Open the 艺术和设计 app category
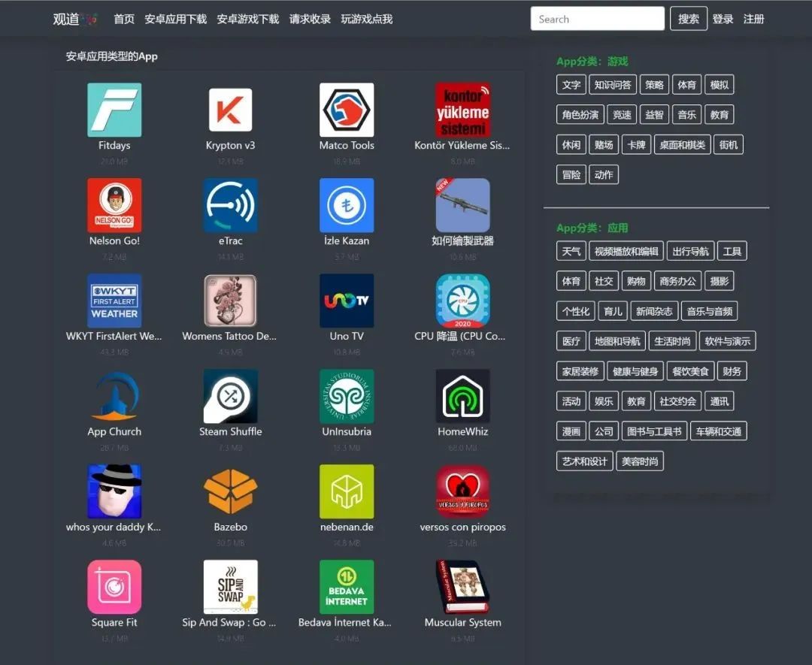The height and width of the screenshot is (665, 812). (585, 461)
